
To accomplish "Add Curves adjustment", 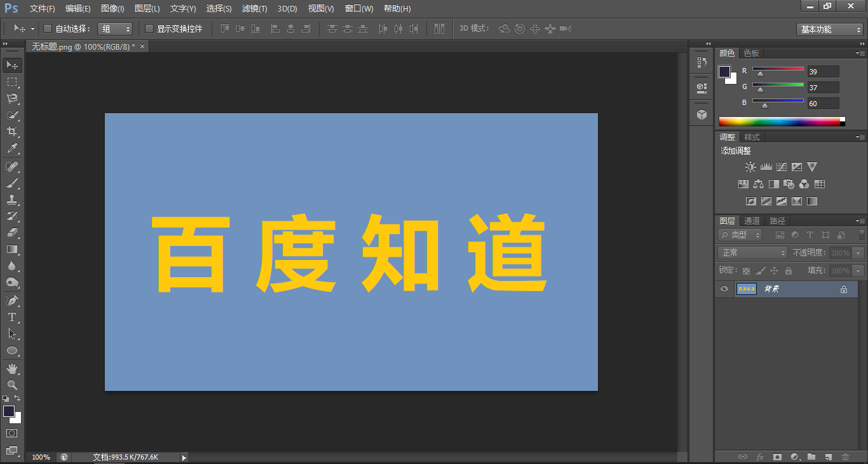I will tap(782, 167).
